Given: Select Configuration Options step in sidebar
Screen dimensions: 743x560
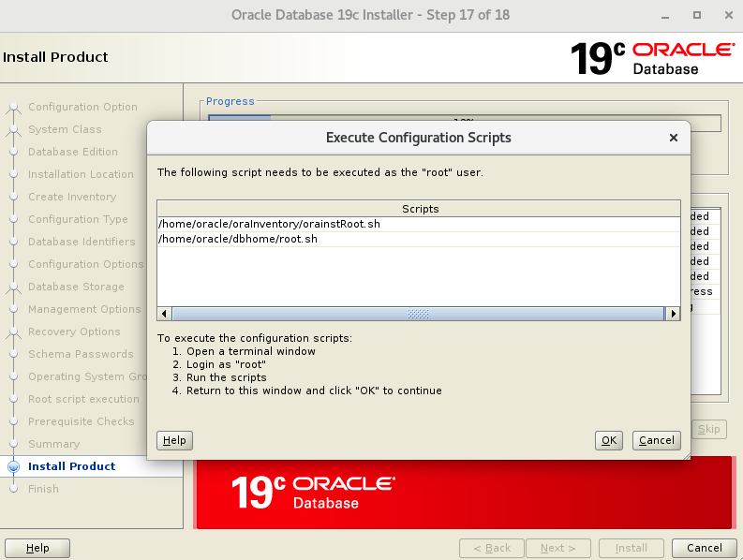Looking at the screenshot, I should pos(86,264).
